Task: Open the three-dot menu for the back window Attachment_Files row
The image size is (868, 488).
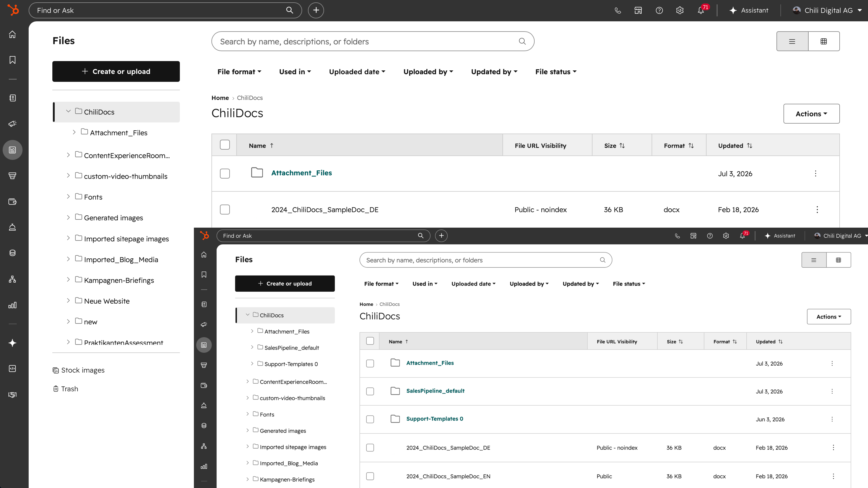Action: 815,174
